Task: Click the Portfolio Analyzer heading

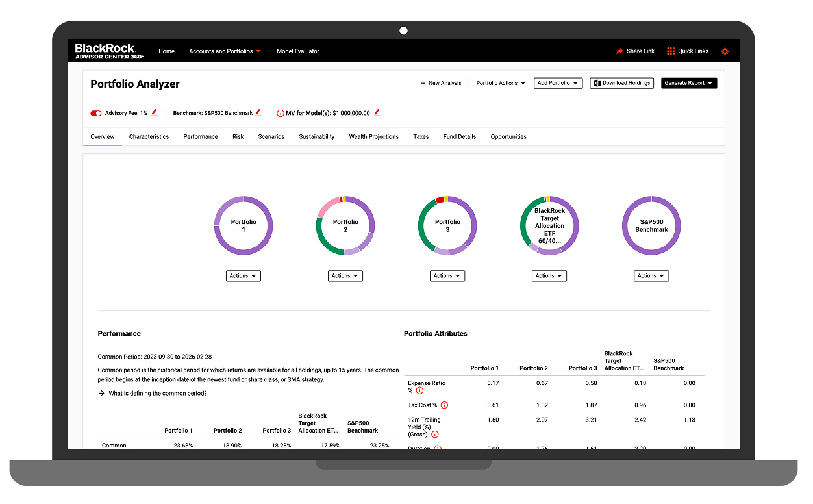Action: [x=135, y=84]
